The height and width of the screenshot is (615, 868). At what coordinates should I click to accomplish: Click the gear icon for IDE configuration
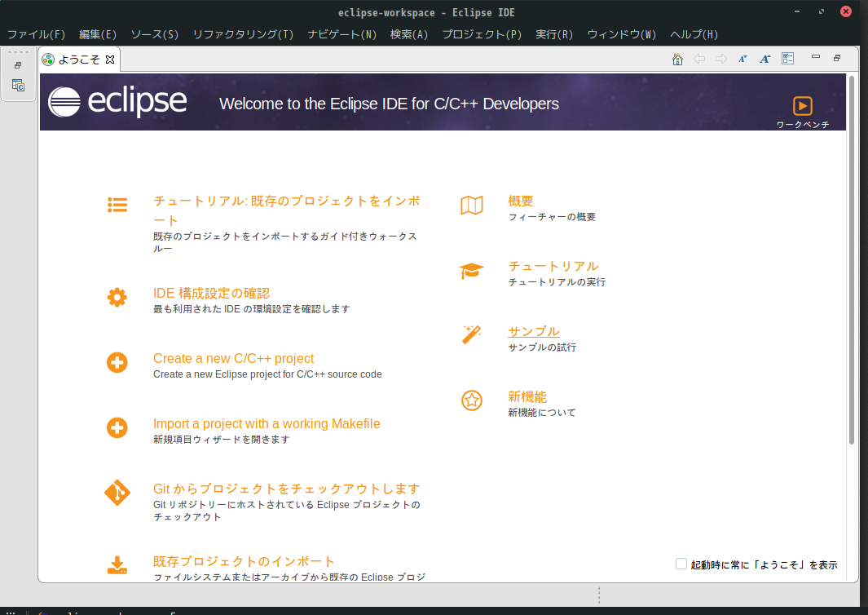[x=117, y=298]
